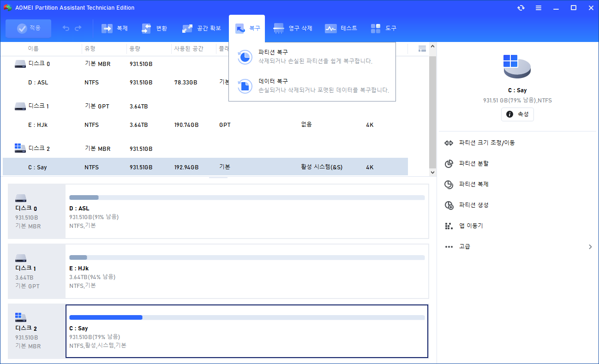
Task: Select the 디스크 2 row in list
Action: coord(205,149)
